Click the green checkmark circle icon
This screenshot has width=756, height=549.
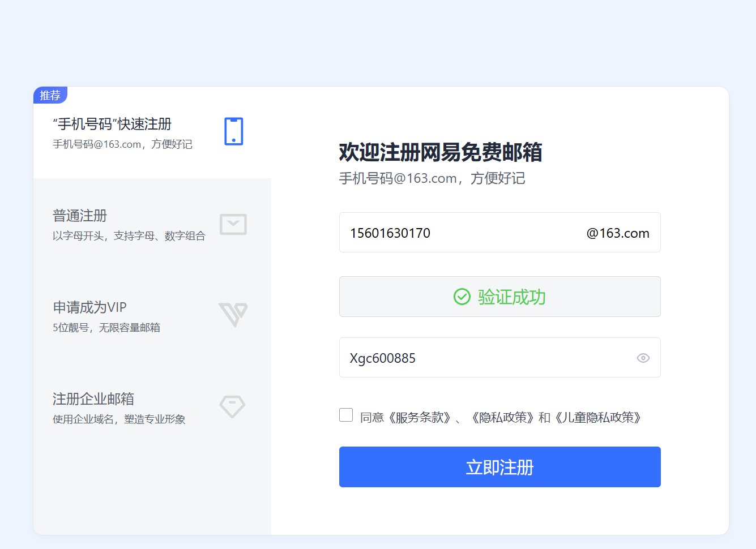click(x=462, y=297)
